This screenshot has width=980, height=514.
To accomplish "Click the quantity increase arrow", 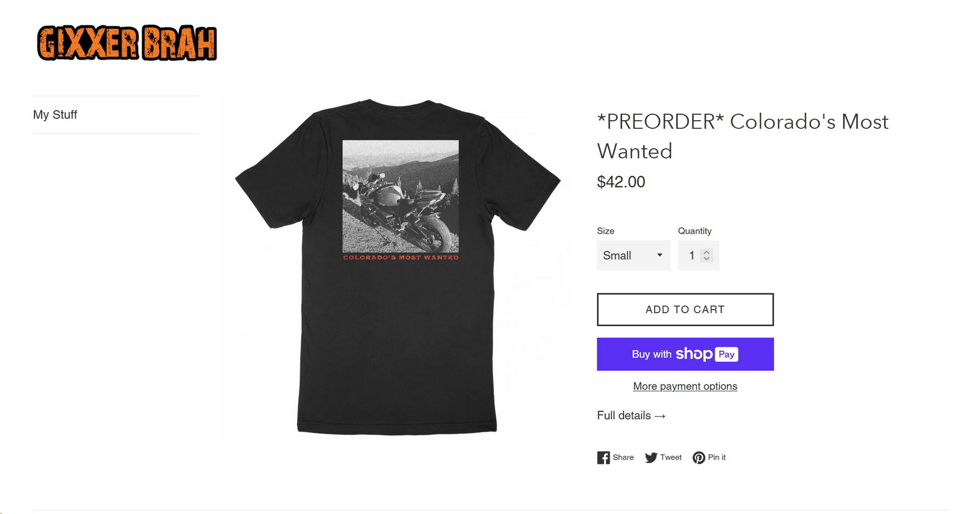I will click(x=706, y=252).
